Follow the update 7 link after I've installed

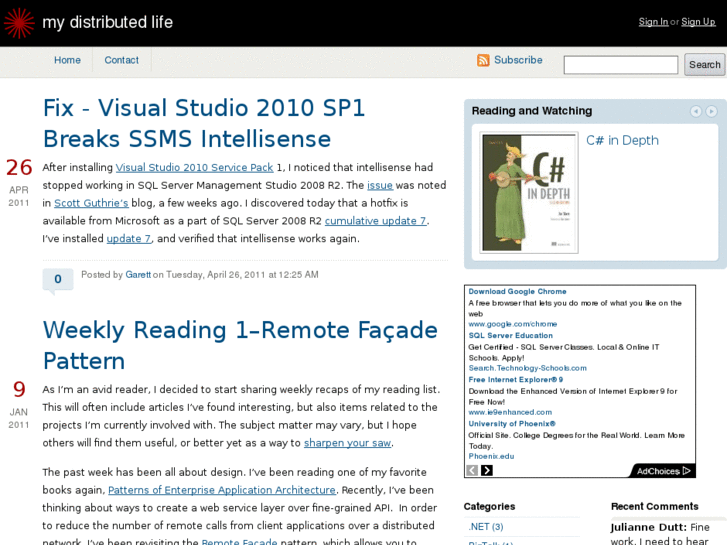pos(129,238)
